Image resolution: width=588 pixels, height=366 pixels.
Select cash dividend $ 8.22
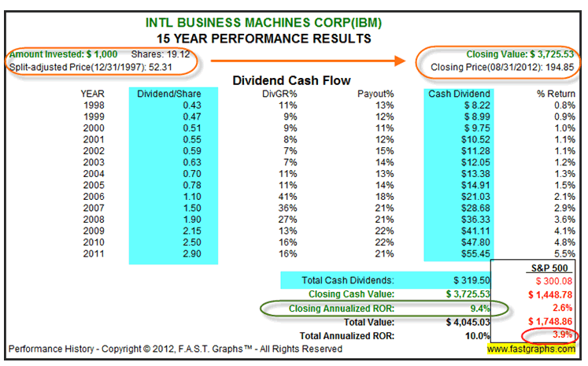(x=477, y=105)
